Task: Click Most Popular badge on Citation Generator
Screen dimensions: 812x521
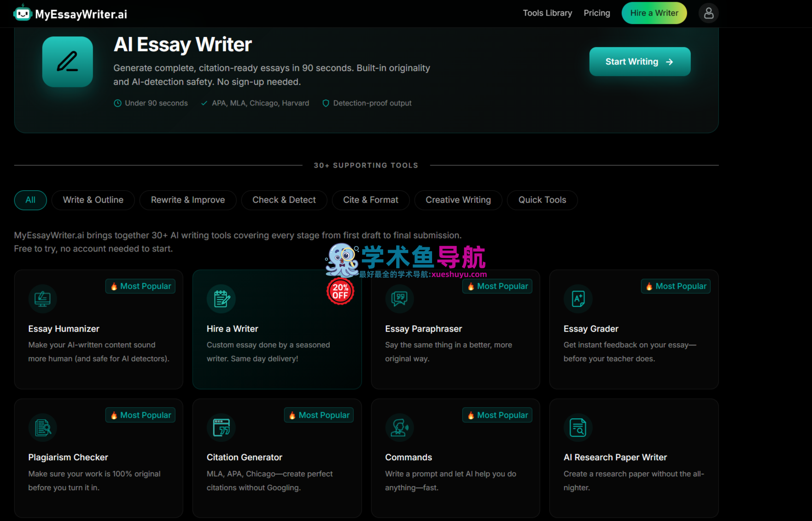Action: tap(319, 415)
